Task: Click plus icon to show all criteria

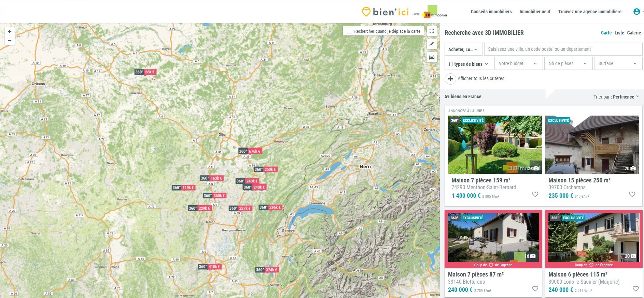Action: (x=450, y=79)
